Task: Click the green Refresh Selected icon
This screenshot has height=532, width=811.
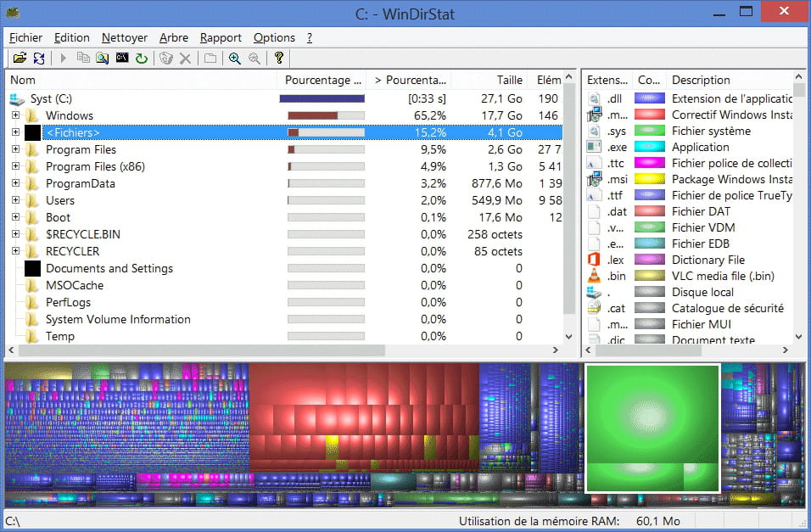Action: (141, 58)
